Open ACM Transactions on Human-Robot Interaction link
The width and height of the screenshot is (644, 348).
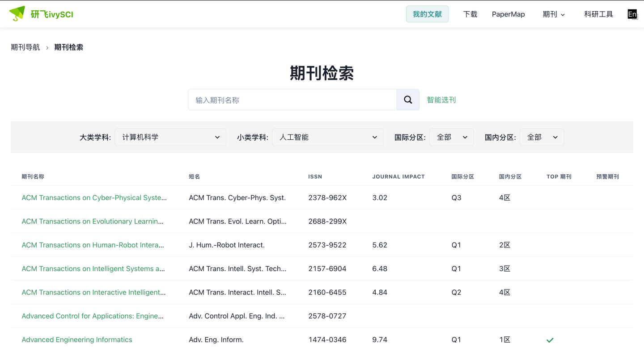[x=93, y=245]
